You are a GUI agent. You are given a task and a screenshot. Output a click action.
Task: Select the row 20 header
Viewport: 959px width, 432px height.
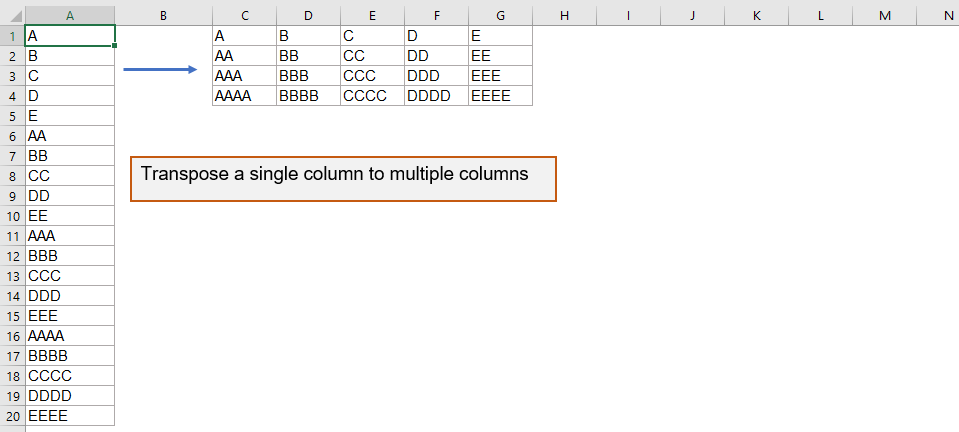pyautogui.click(x=12, y=416)
